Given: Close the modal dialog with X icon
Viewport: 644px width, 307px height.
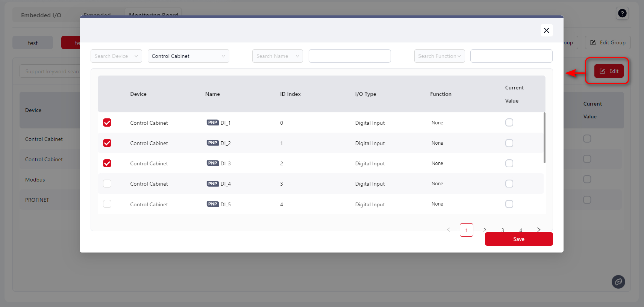Looking at the screenshot, I should click(x=546, y=30).
